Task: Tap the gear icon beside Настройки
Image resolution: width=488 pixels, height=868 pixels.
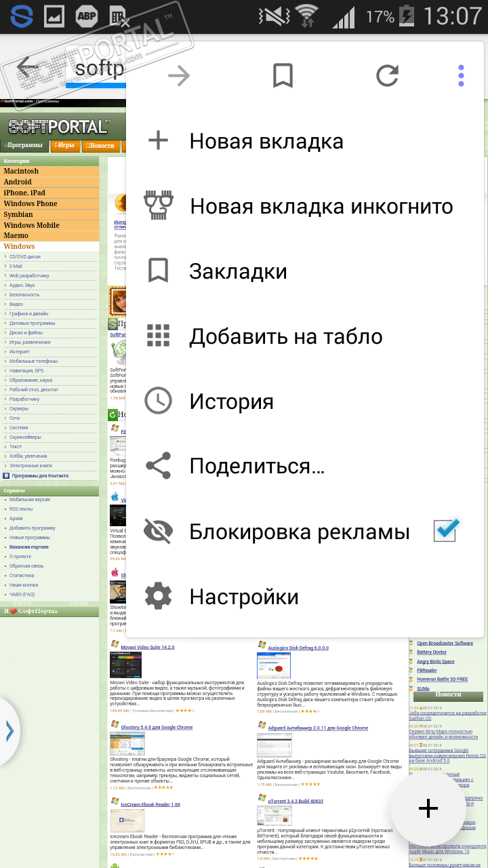Action: 158,596
